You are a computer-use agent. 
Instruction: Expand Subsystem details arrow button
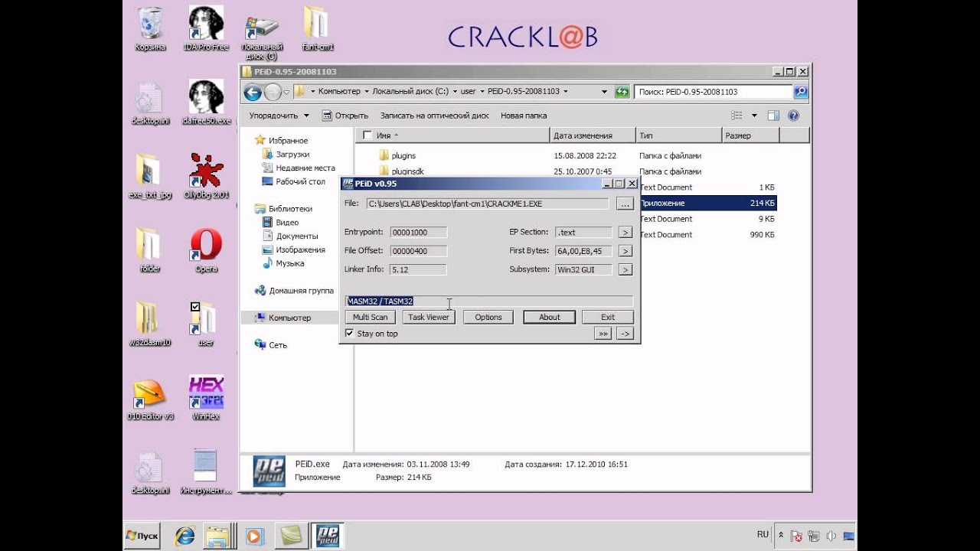pos(625,269)
